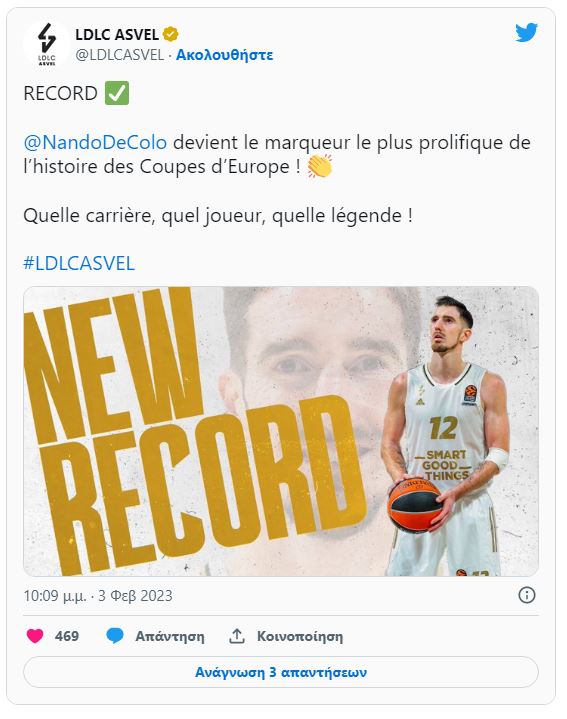
Task: Open the tweet info circle icon
Action: (x=527, y=595)
